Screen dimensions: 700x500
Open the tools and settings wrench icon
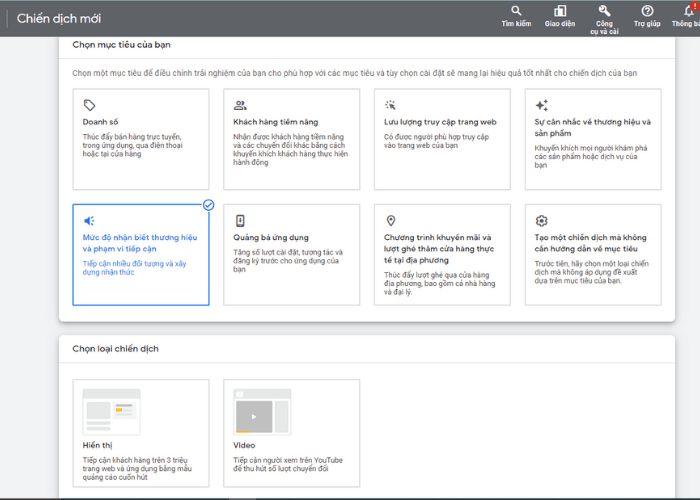click(x=604, y=11)
